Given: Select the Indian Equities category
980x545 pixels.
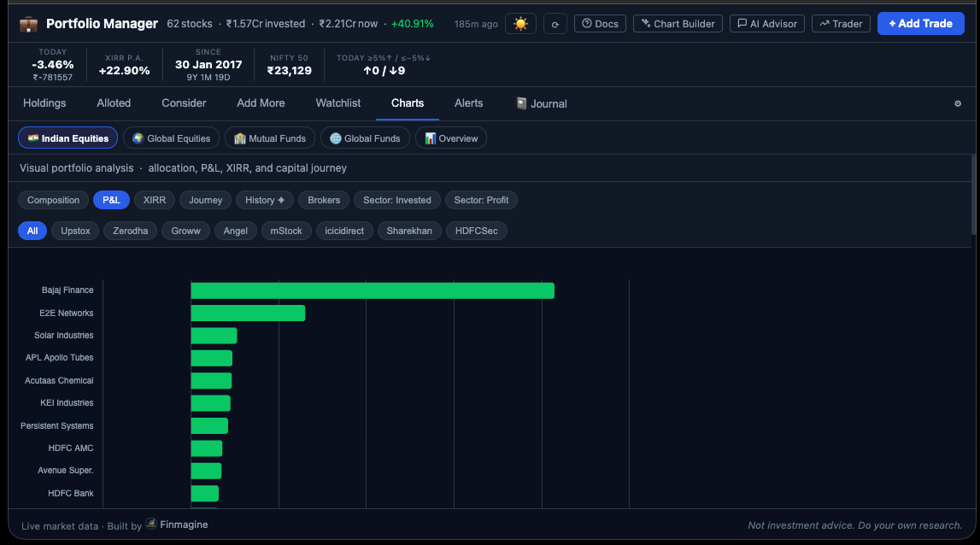Looking at the screenshot, I should [x=67, y=138].
